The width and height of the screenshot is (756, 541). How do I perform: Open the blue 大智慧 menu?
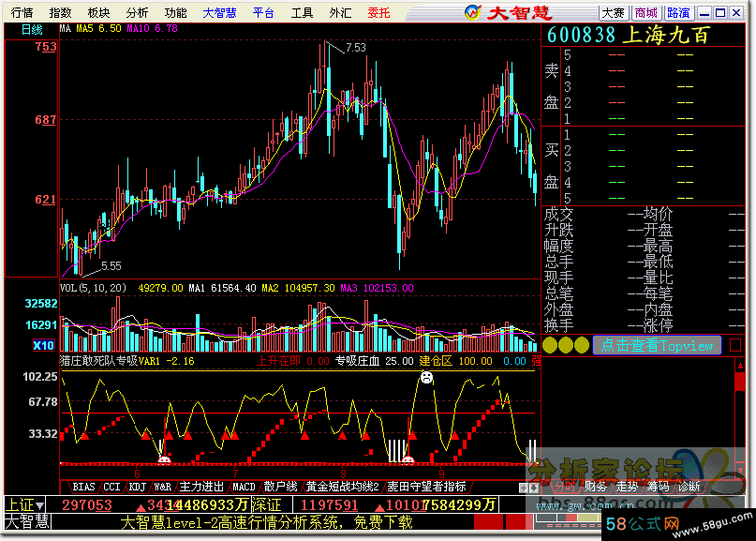click(x=219, y=12)
